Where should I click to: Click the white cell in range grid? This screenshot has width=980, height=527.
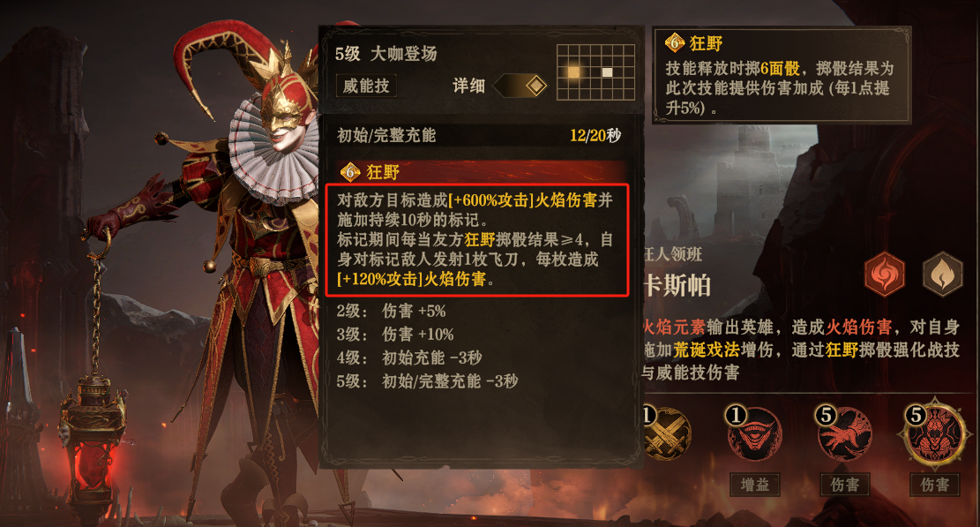(x=607, y=72)
